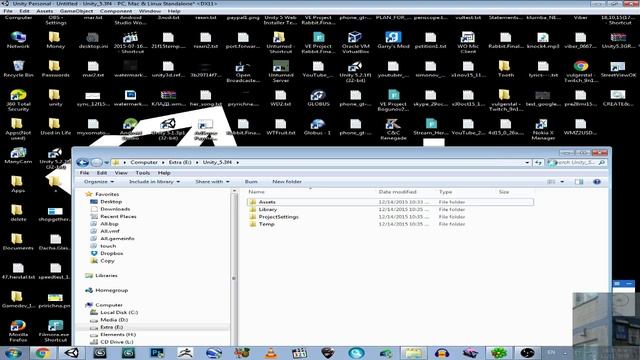
Task: Select Homegroup in navigation pane
Action: tap(111, 290)
